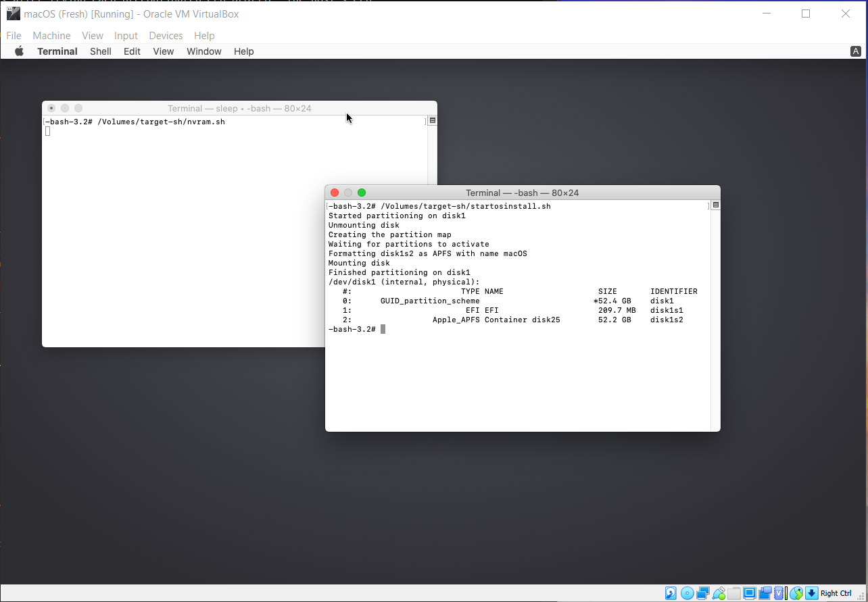Click the Right Ctrl host key indicator
This screenshot has width=868, height=602.
[837, 593]
